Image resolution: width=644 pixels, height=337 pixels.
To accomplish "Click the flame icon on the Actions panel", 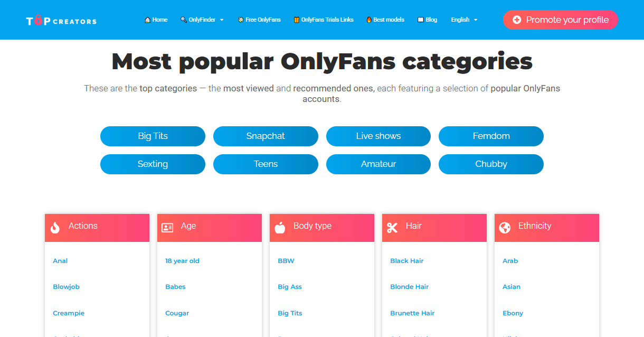I will click(55, 227).
